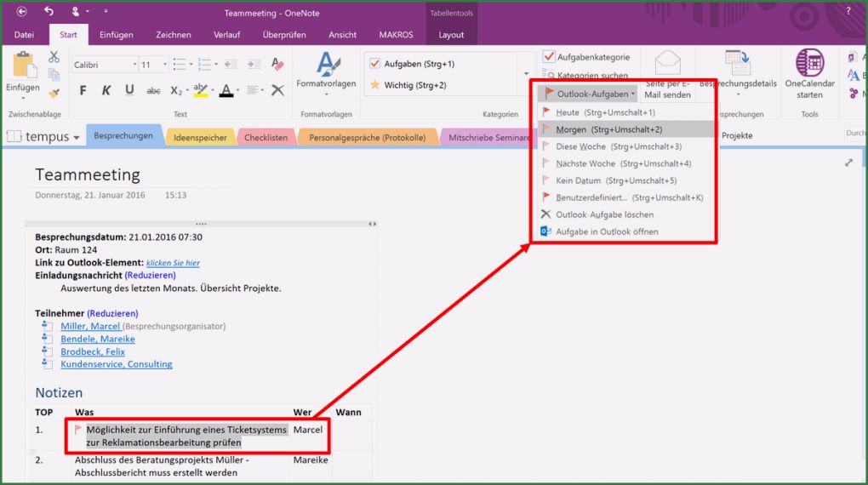Viewport: 868px width, 485px height.
Task: Toggle the Aufgaben (Strg+1) checkbox tag
Action: (374, 64)
